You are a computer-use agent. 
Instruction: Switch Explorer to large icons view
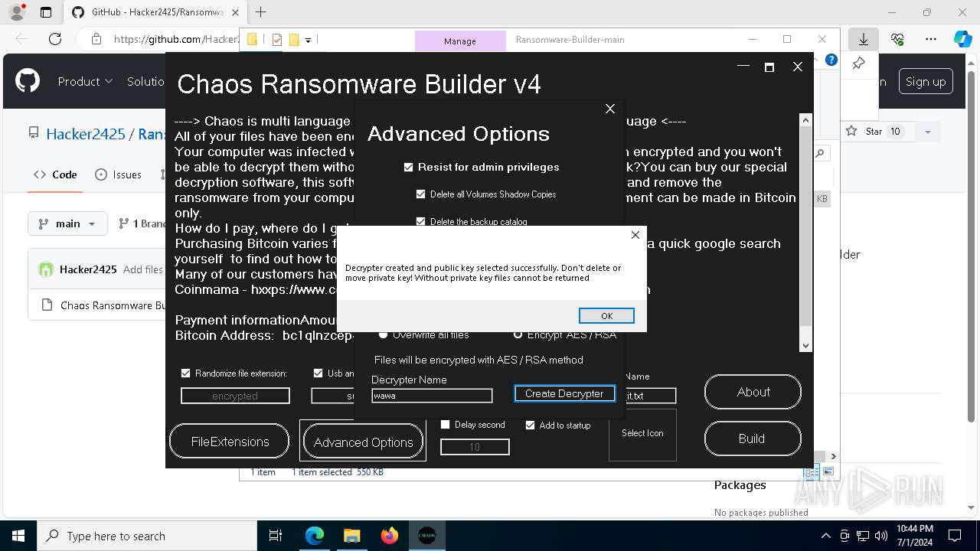[828, 472]
